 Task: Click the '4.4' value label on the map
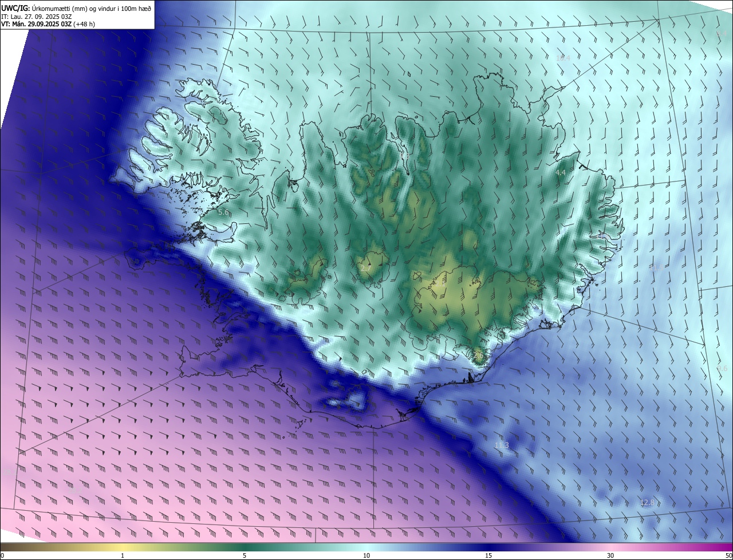tap(561, 172)
